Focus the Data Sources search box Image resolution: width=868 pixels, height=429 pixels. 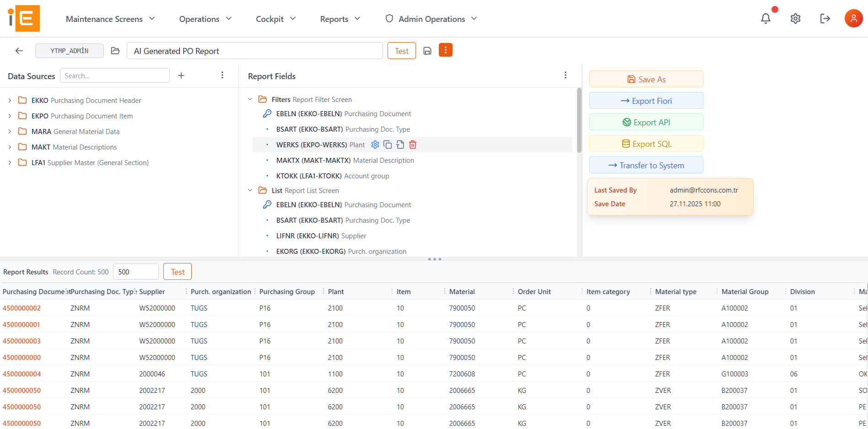coord(115,75)
